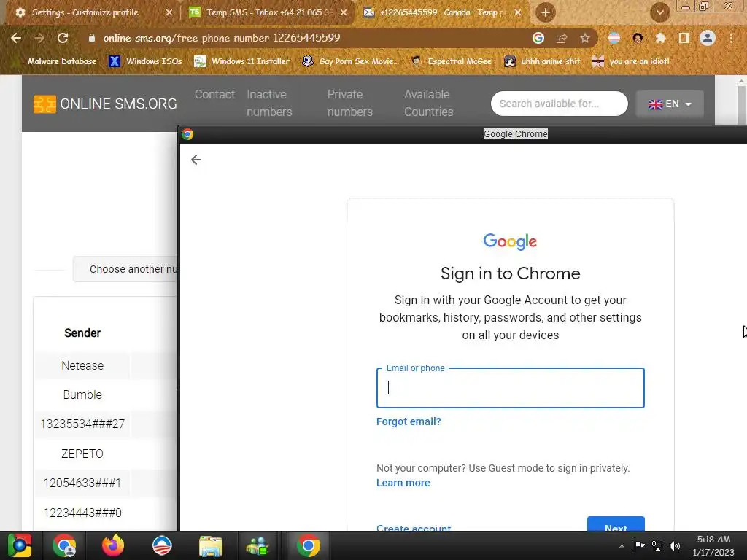Select the Netease sender row
This screenshot has height=560, width=747.
pyautogui.click(x=82, y=365)
